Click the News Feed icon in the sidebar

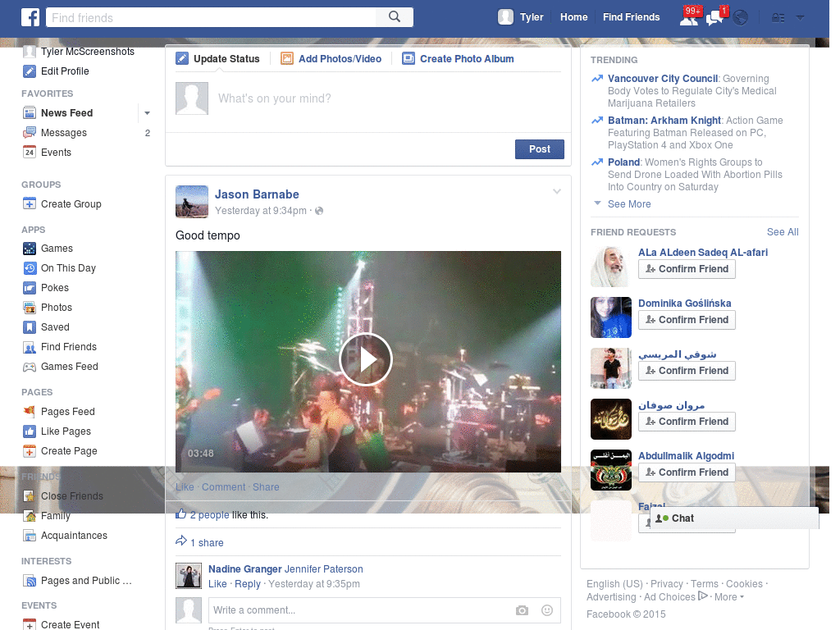(x=30, y=113)
